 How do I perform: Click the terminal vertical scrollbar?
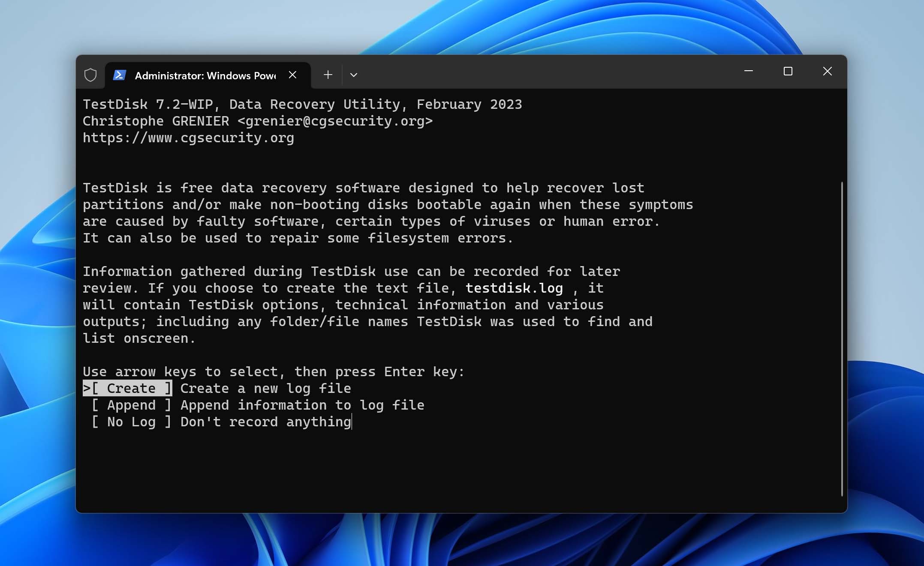842,338
